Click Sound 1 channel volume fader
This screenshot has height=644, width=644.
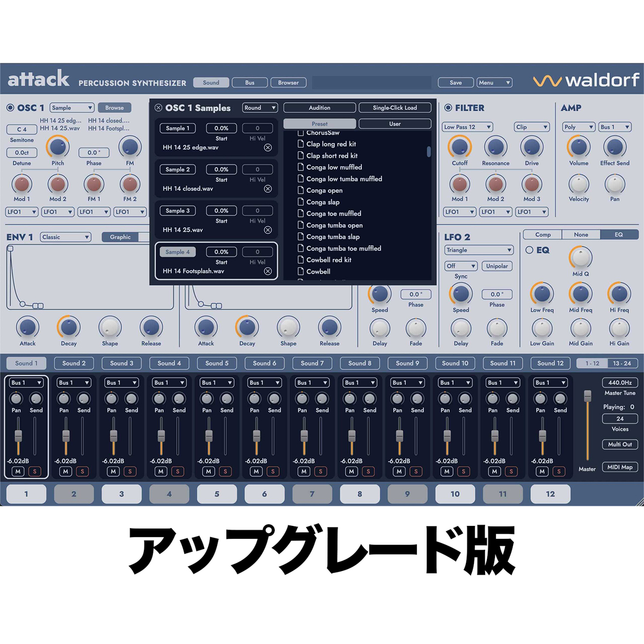click(18, 435)
